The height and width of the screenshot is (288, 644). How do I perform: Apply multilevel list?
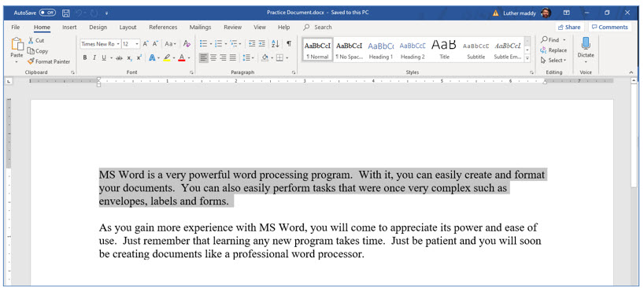point(234,43)
